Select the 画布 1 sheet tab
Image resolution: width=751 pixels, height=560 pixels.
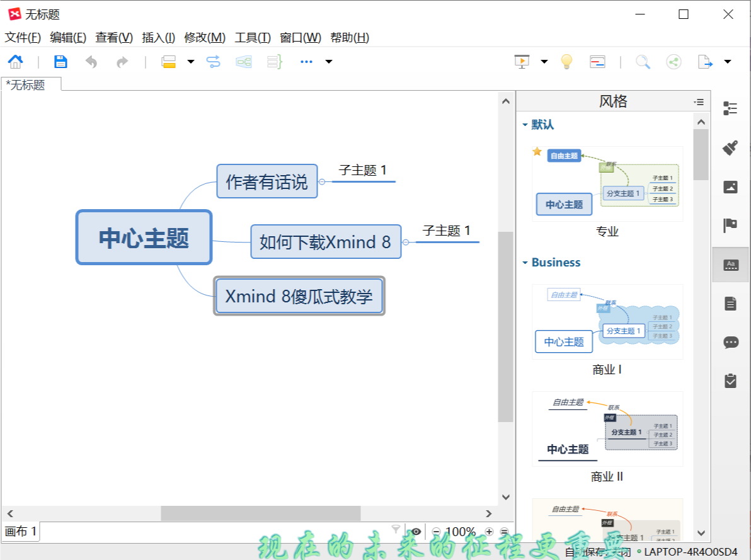(21, 531)
